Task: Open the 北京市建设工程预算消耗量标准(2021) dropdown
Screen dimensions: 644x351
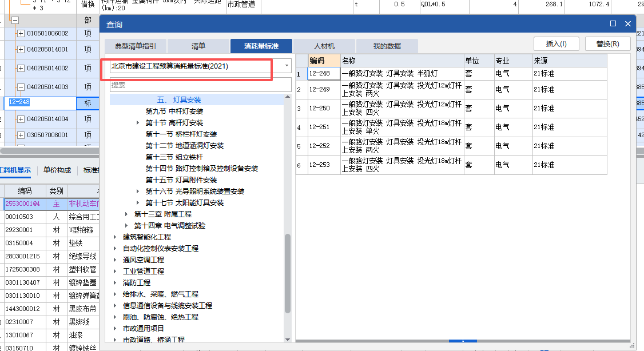Action: 286,65
